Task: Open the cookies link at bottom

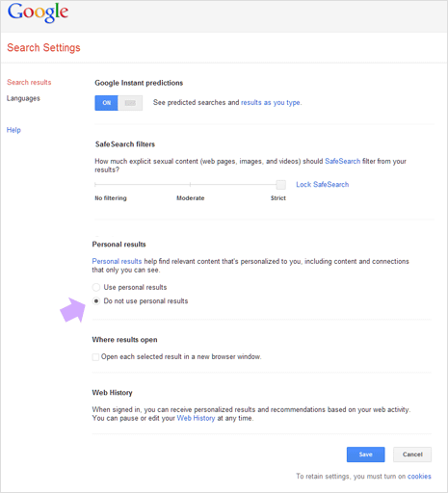Action: (419, 477)
